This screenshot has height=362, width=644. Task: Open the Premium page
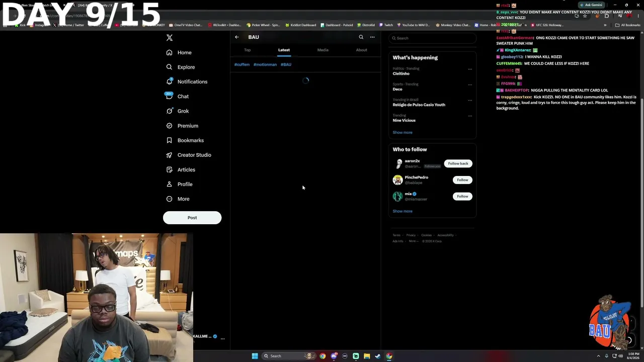(x=182, y=126)
